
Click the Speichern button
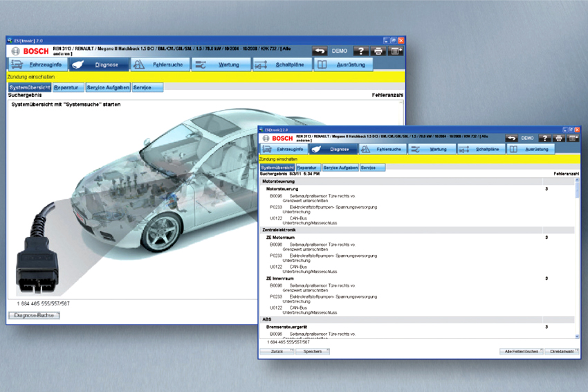313,351
